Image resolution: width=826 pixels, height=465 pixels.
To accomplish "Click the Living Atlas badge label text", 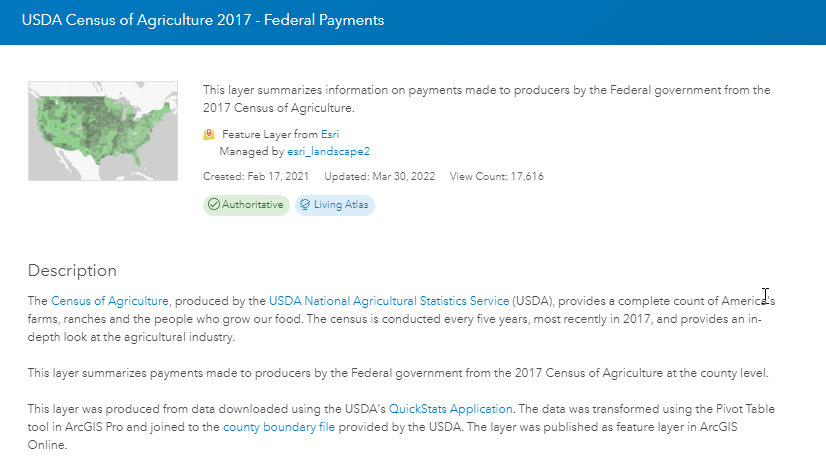I will (344, 205).
